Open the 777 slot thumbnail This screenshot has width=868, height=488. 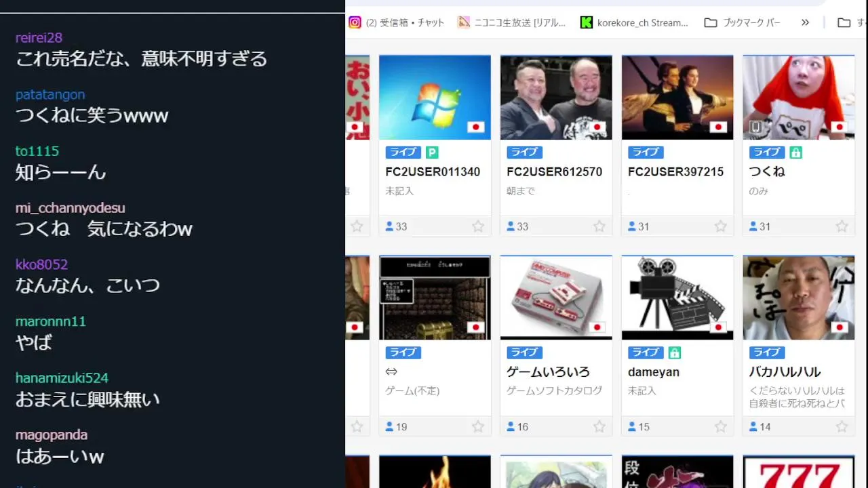coord(799,472)
